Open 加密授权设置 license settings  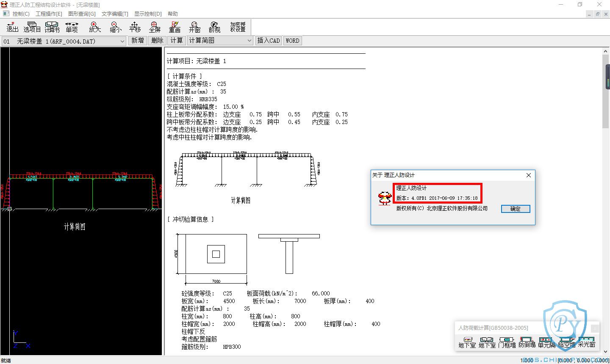[238, 27]
